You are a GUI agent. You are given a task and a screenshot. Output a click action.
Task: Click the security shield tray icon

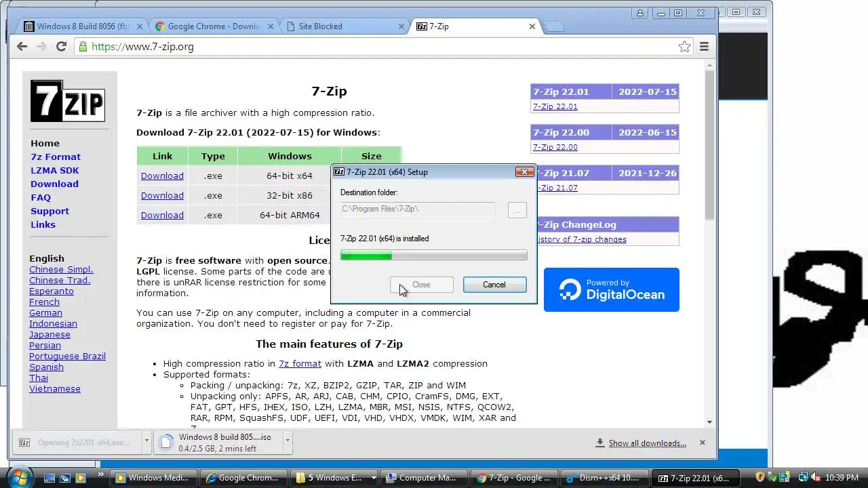click(760, 477)
